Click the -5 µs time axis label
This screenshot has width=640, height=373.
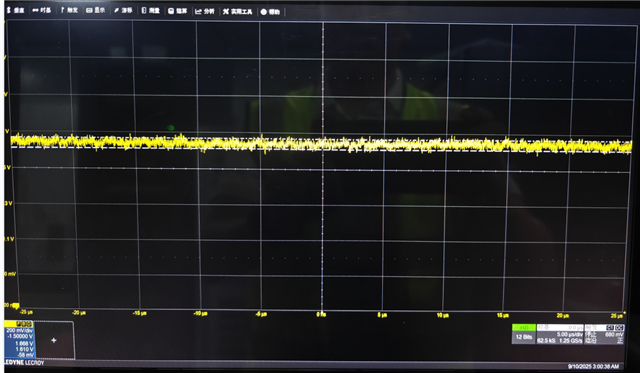click(261, 314)
